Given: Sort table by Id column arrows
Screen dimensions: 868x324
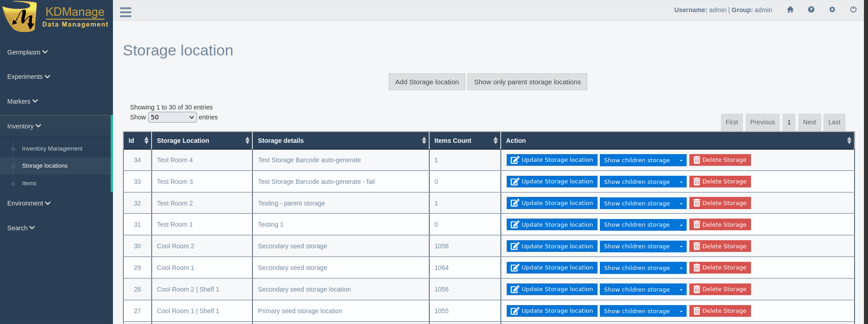Looking at the screenshot, I should coord(146,141).
